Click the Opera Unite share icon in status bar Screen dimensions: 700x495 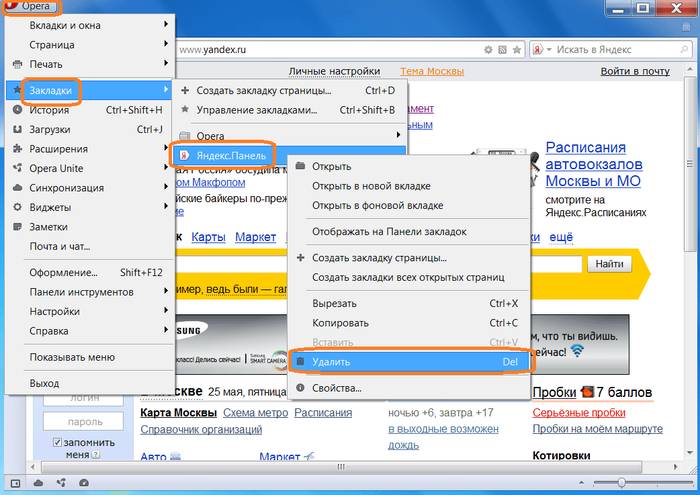[61, 482]
